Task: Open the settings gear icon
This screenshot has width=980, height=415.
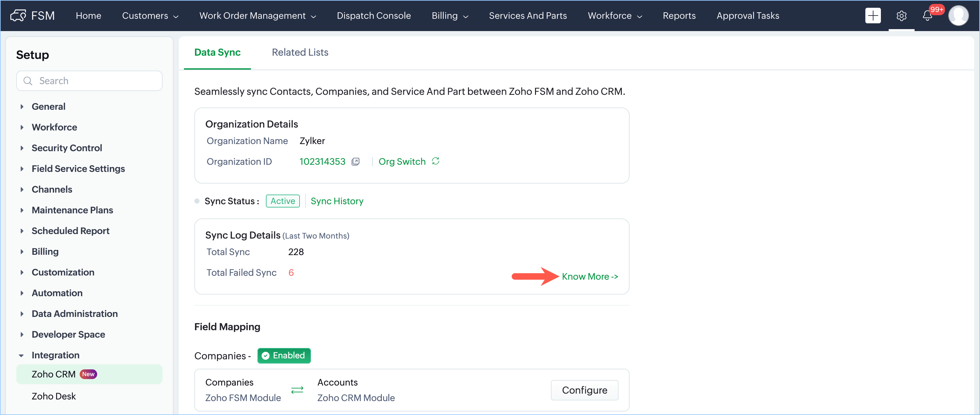Action: 901,16
